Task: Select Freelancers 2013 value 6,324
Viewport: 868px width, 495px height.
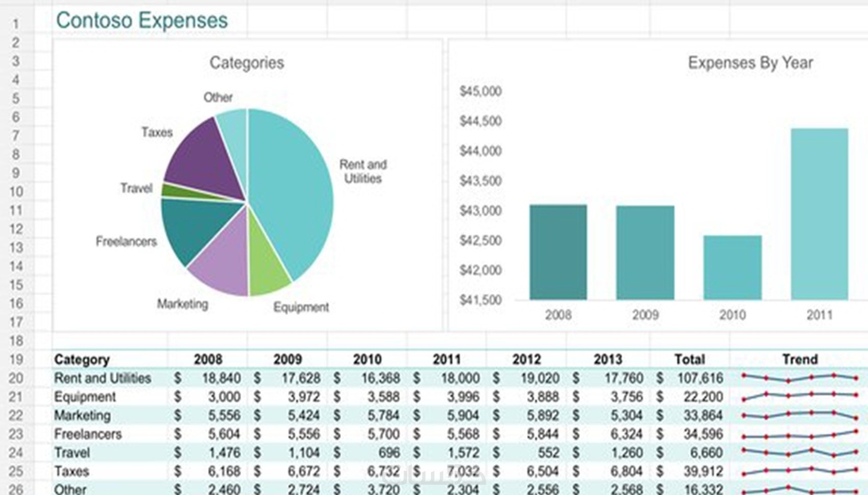Action: [x=608, y=434]
